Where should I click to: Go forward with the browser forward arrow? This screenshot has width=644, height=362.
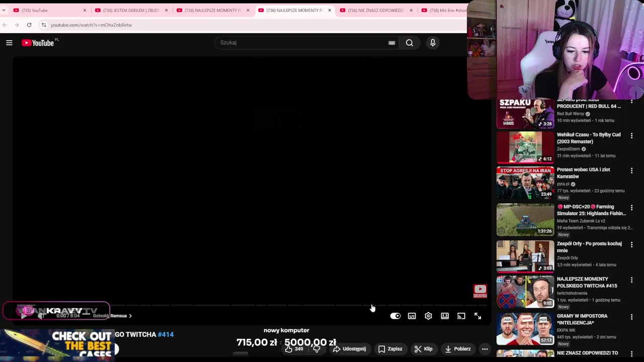click(17, 25)
